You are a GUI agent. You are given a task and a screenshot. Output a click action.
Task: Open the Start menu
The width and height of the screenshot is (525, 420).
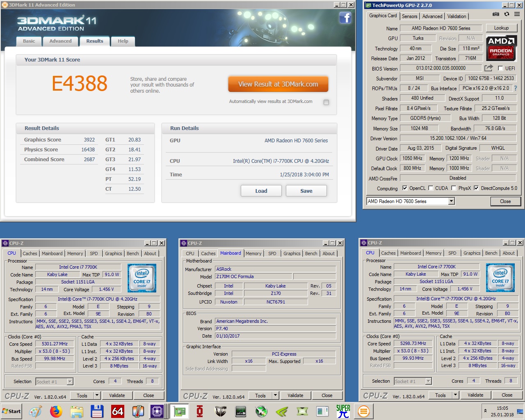[x=11, y=411]
